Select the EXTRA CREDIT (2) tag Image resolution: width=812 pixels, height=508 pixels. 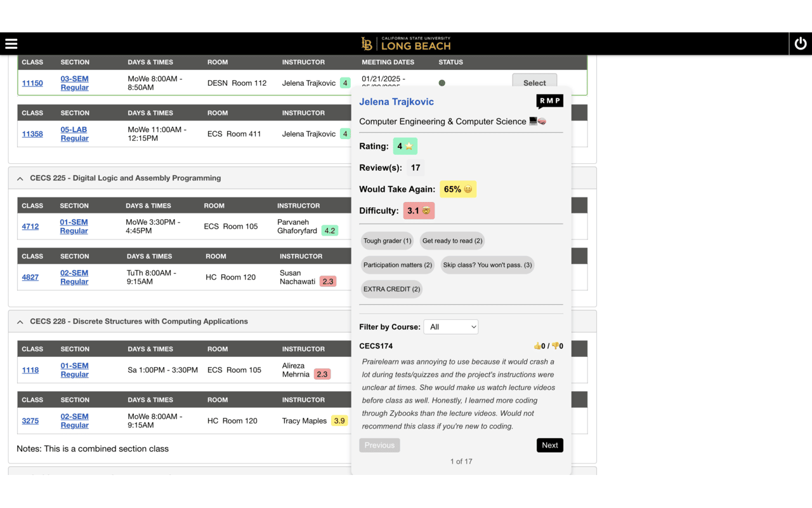click(391, 289)
